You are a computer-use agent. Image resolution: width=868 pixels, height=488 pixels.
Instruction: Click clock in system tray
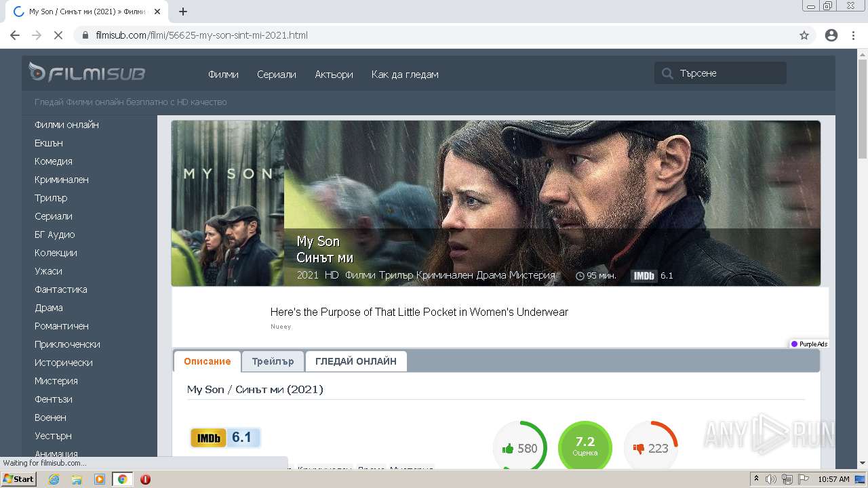click(833, 479)
